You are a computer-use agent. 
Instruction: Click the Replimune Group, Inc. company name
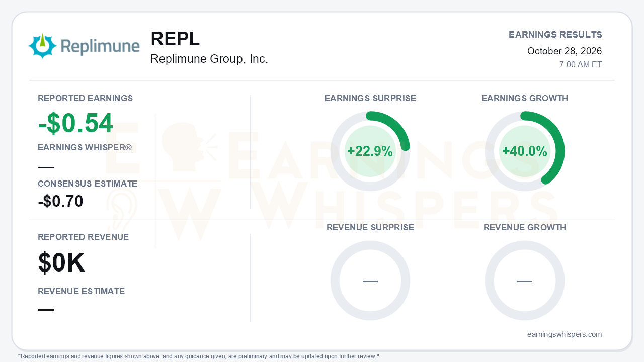209,59
